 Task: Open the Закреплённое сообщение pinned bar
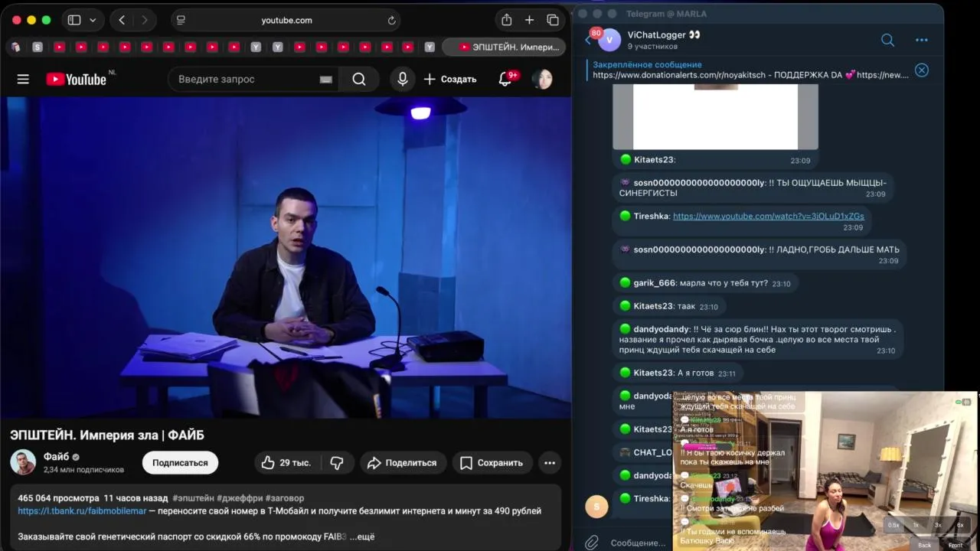coord(750,70)
